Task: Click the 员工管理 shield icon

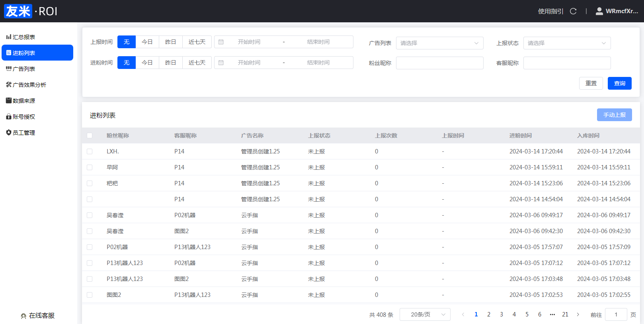Action: tap(8, 133)
